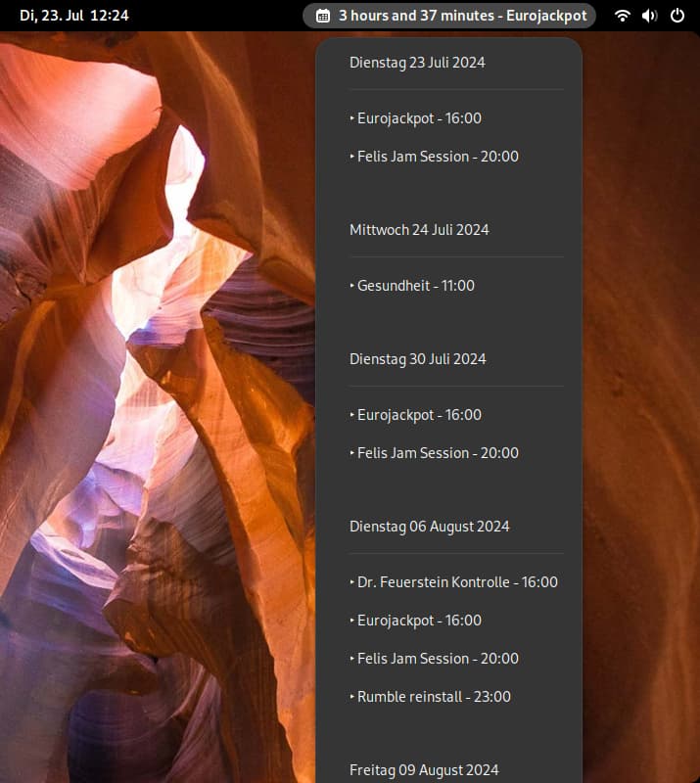Select Eurojackpot - 16:00 under Dienstag 30 Juli
Viewport: 700px width, 783px height.
click(x=416, y=415)
